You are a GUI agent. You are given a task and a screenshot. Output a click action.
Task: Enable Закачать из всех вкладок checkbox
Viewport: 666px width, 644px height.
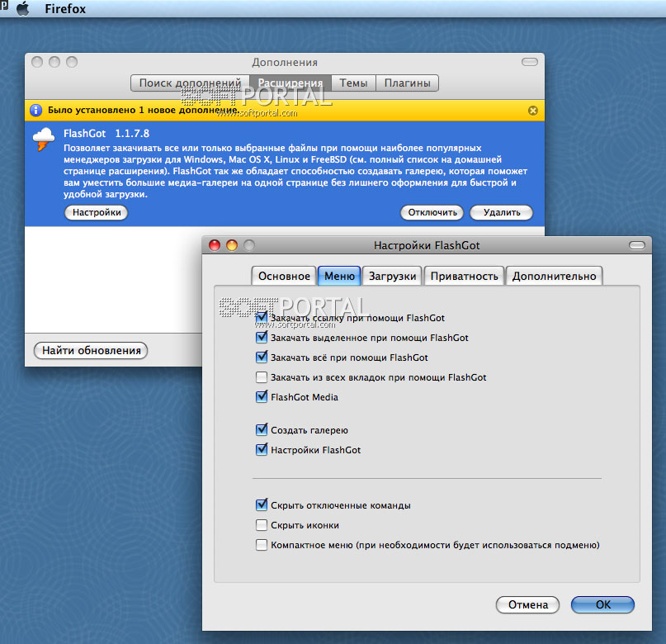(x=262, y=377)
